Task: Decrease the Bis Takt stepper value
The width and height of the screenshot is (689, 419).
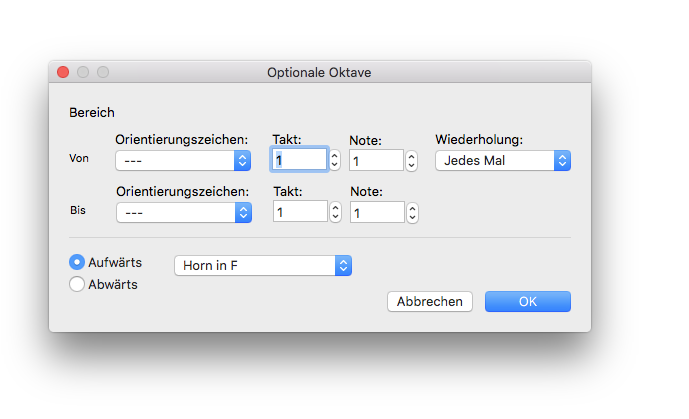Action: [336, 217]
